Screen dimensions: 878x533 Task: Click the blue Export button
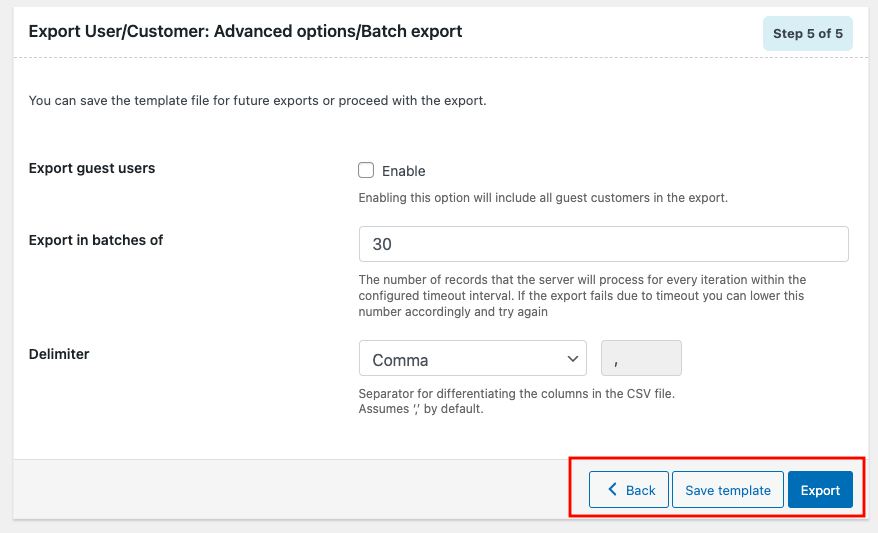[820, 490]
